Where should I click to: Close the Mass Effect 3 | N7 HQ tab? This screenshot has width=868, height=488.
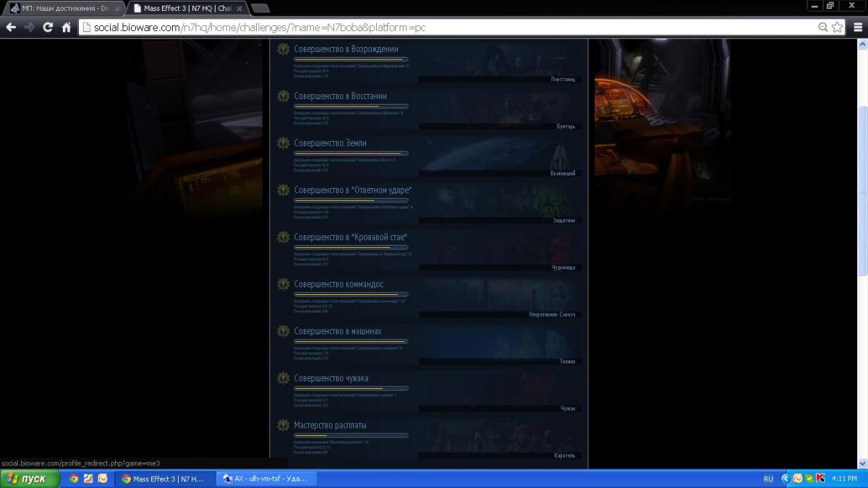pos(240,9)
